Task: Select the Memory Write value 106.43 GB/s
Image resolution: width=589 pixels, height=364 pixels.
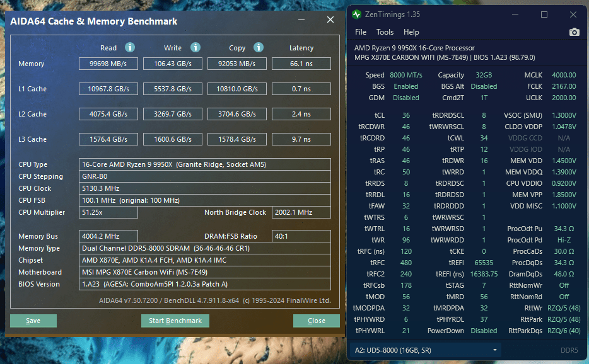Action: (173, 64)
